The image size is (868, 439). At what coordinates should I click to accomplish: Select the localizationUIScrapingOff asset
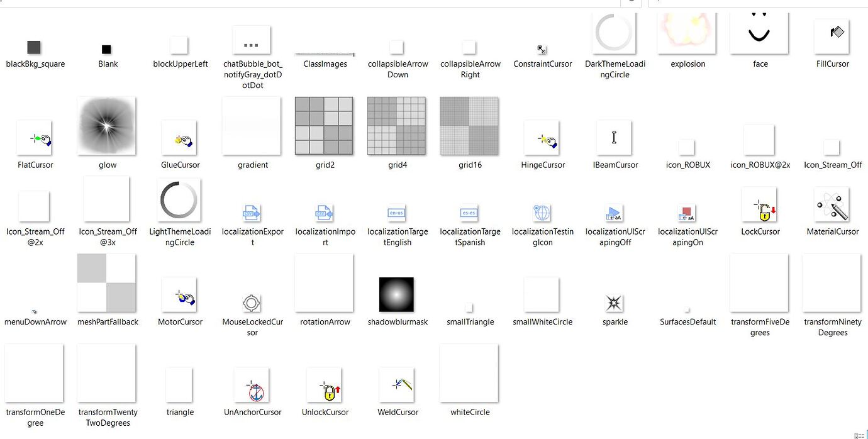point(614,213)
